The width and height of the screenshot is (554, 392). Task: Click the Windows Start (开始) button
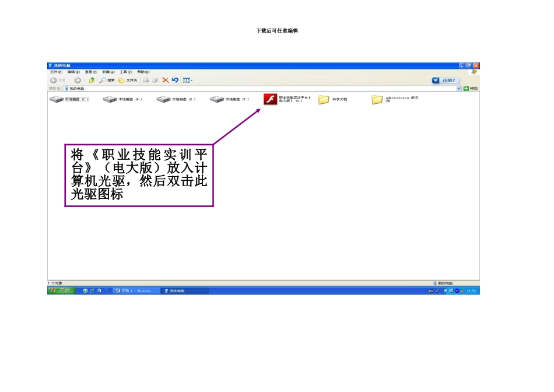pyautogui.click(x=61, y=290)
